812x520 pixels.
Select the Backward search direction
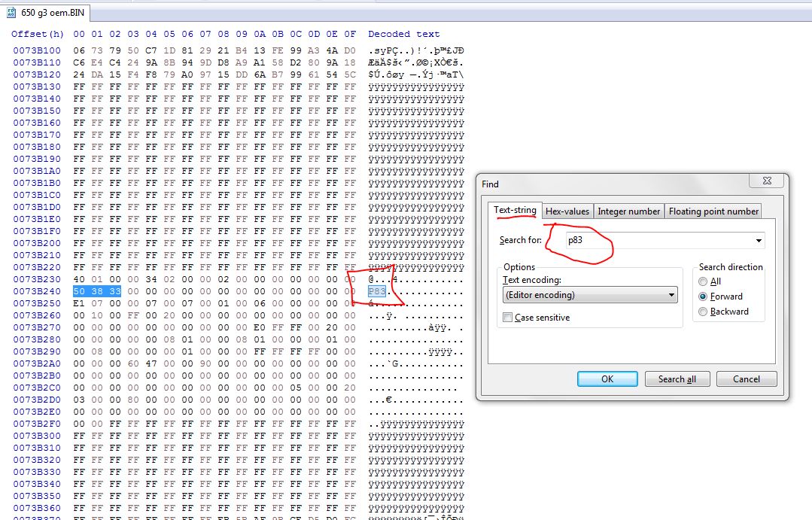tap(703, 312)
